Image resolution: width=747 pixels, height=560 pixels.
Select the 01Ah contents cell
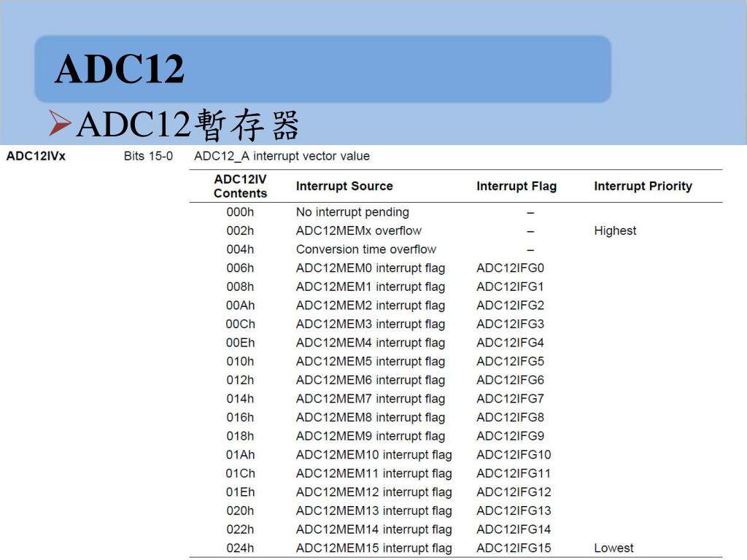[x=240, y=455]
